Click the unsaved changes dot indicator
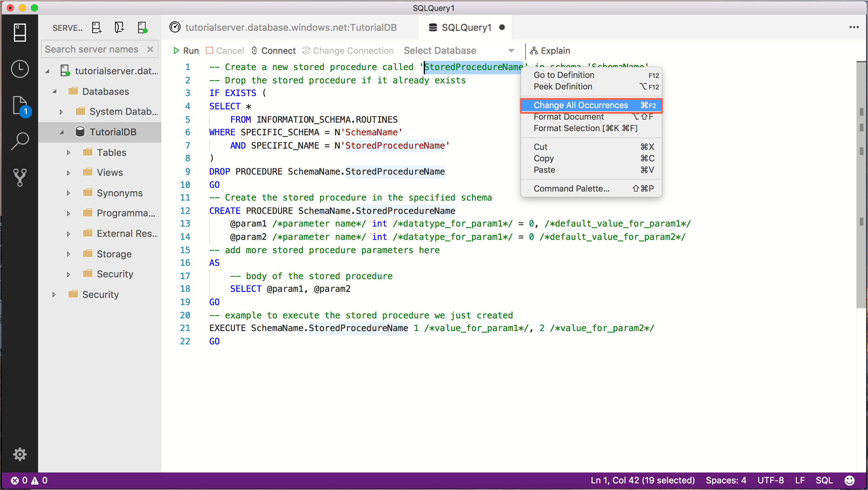 click(502, 27)
